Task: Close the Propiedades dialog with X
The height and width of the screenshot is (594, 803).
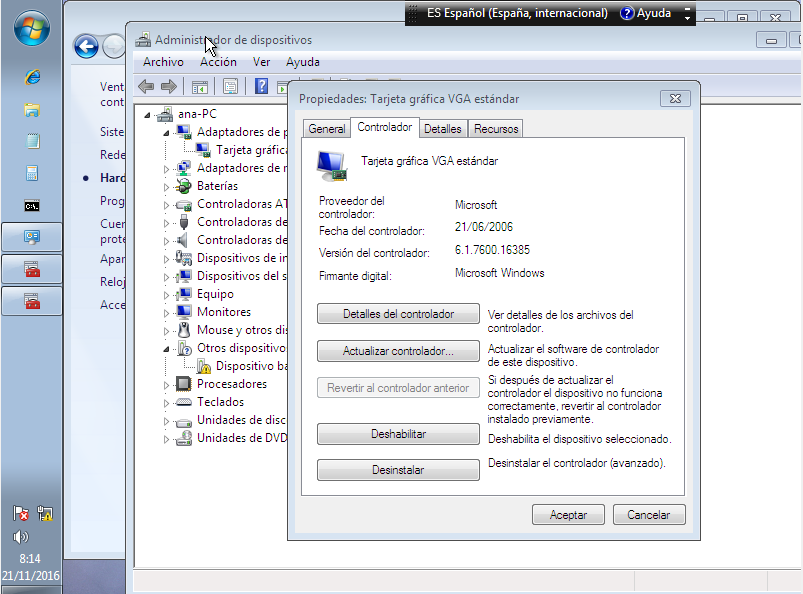Action: (x=675, y=98)
